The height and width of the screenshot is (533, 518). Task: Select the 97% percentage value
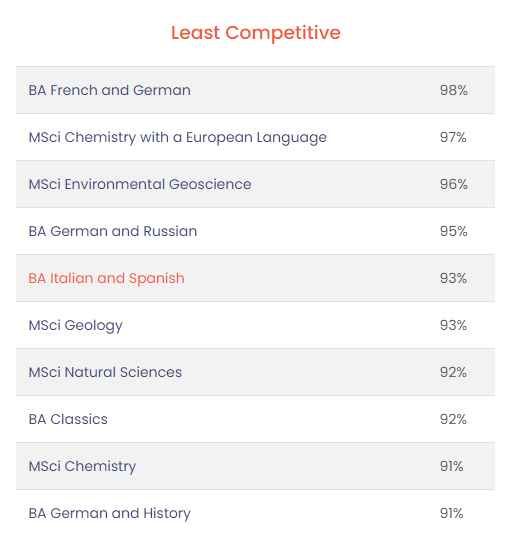pyautogui.click(x=453, y=137)
